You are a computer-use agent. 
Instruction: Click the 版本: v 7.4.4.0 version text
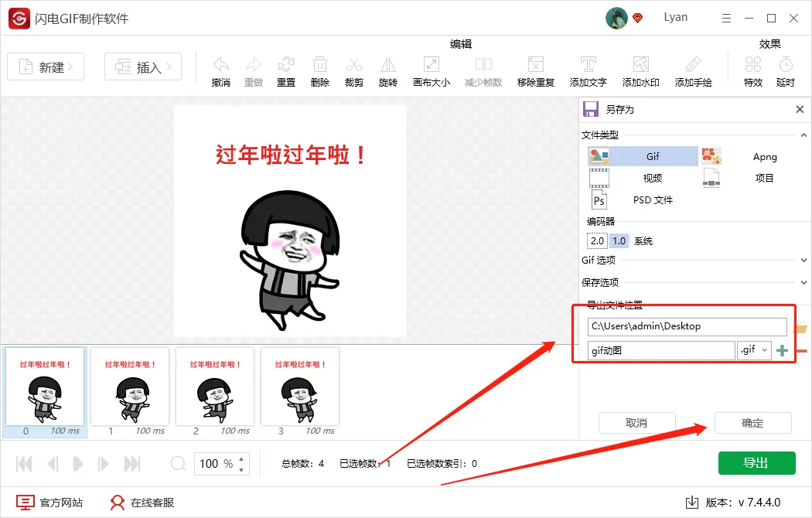point(743,502)
